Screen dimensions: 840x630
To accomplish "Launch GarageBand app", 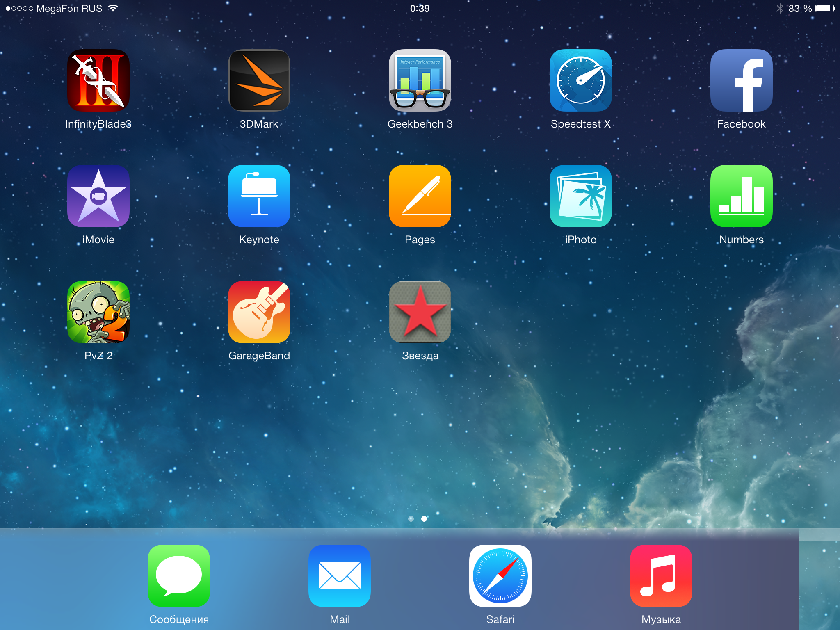I will pos(259,312).
